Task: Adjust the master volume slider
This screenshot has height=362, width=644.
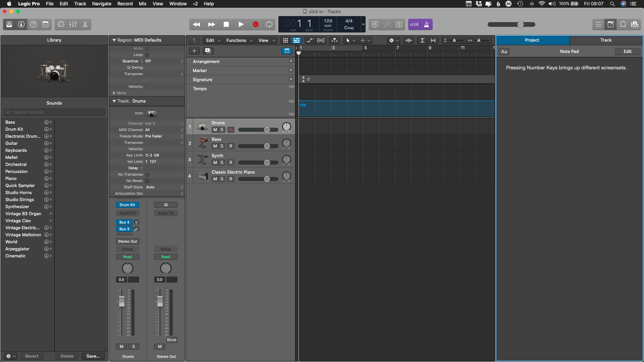Action: (521, 24)
